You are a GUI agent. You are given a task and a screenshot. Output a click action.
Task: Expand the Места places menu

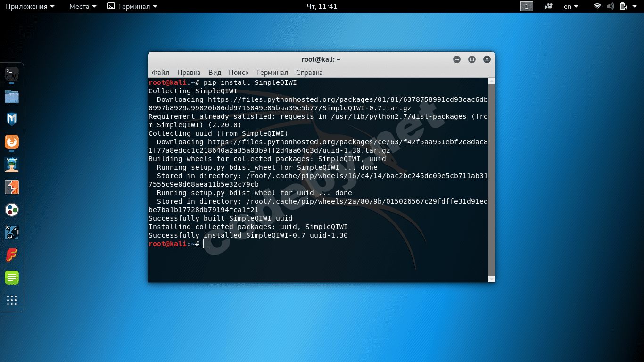coord(83,7)
